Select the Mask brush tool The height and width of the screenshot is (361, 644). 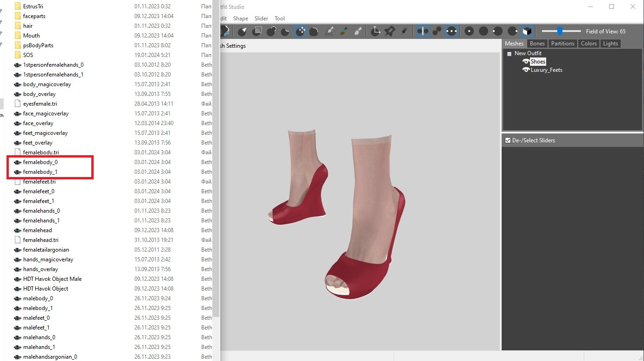pyautogui.click(x=257, y=31)
